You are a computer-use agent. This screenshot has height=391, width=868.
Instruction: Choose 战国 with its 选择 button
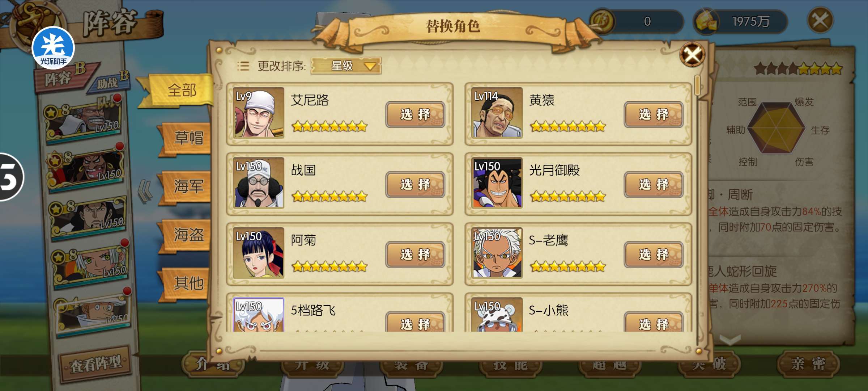coord(415,185)
